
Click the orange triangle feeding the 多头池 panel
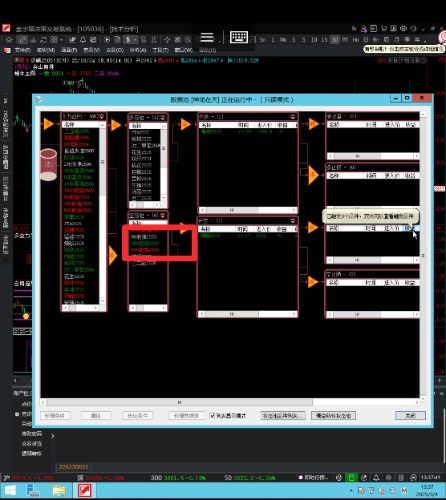click(x=115, y=125)
